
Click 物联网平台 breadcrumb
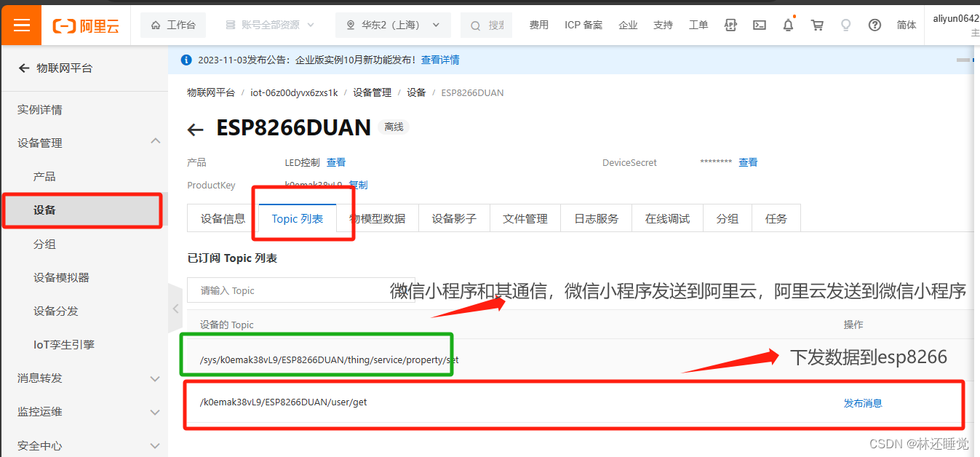click(x=211, y=92)
